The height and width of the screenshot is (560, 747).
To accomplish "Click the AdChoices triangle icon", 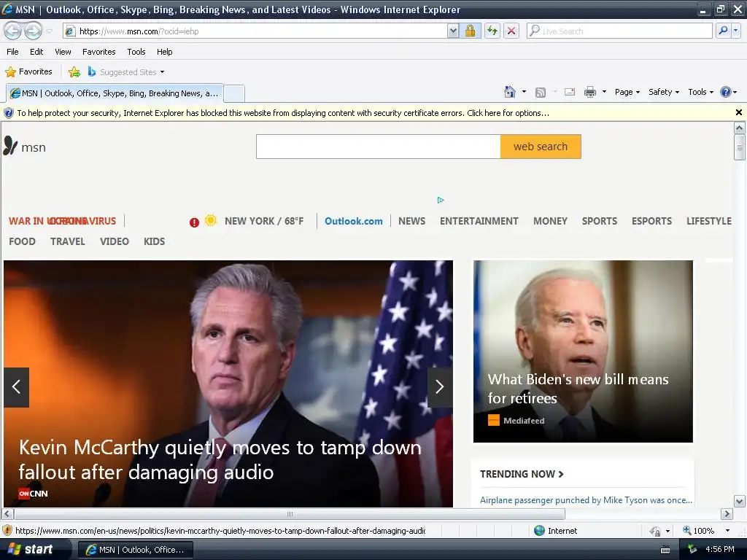I will (x=441, y=200).
